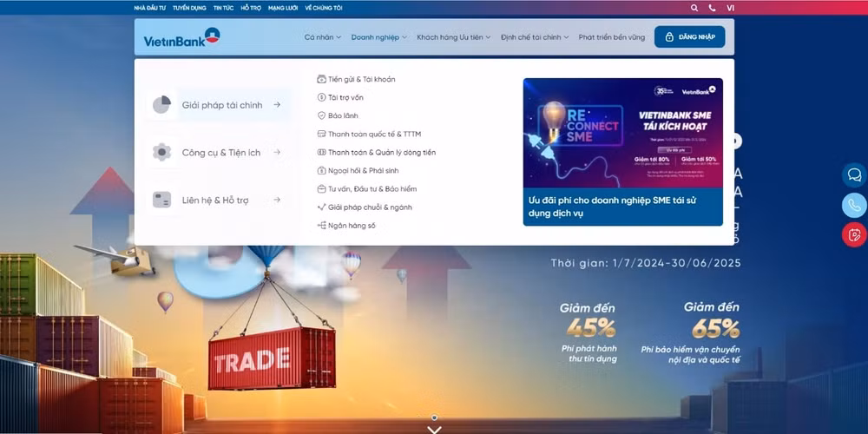Open Bảo lãnh link
This screenshot has width=868, height=434.
coord(343,115)
